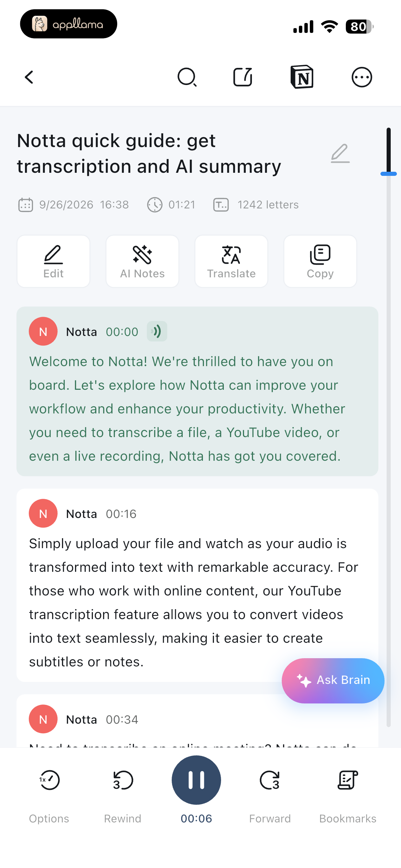Screen dimensions: 401x868
Task: Open AI Notes
Action: click(x=142, y=261)
